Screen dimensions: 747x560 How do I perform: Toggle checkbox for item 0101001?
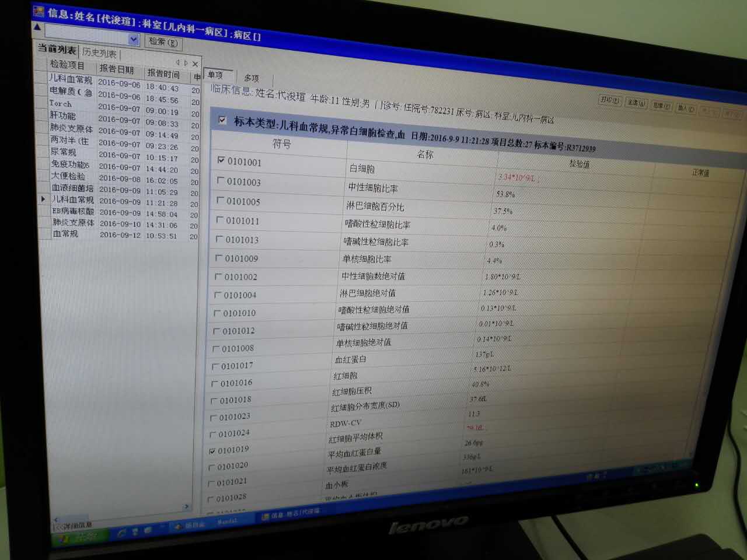point(221,160)
